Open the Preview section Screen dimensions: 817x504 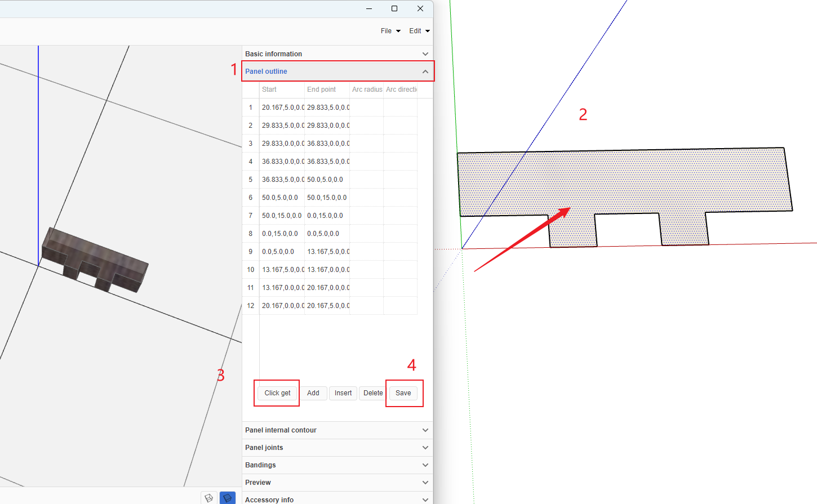(x=425, y=483)
